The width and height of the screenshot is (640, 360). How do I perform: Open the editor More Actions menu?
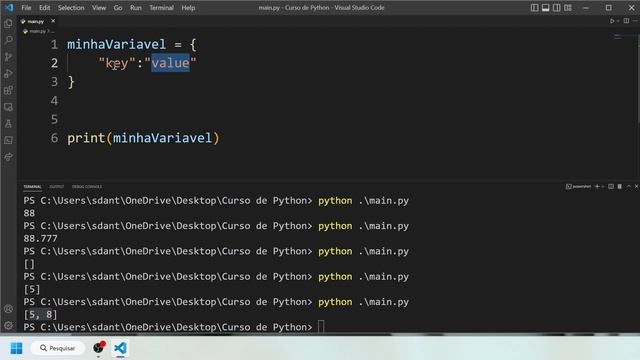coord(635,21)
